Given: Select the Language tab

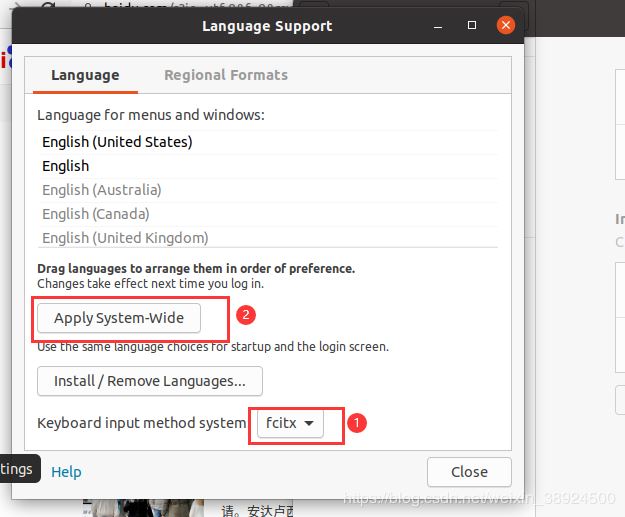Looking at the screenshot, I should [x=85, y=75].
